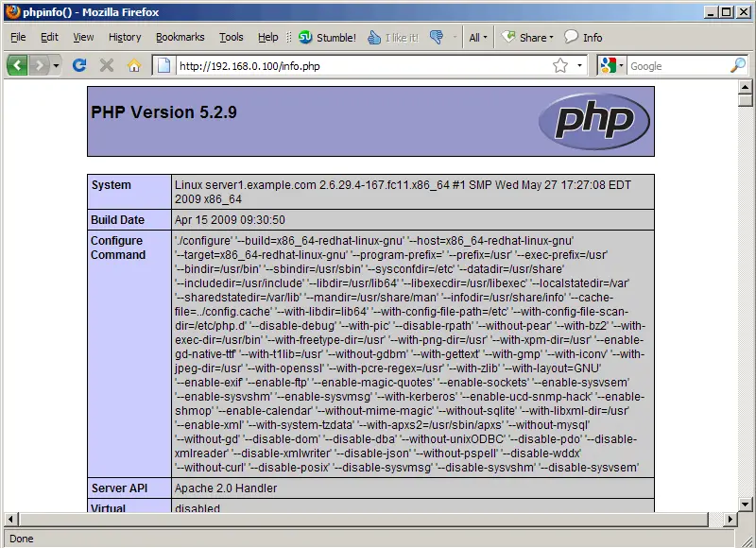Open the Share dropdown in toolbar
The image size is (756, 548).
527,37
